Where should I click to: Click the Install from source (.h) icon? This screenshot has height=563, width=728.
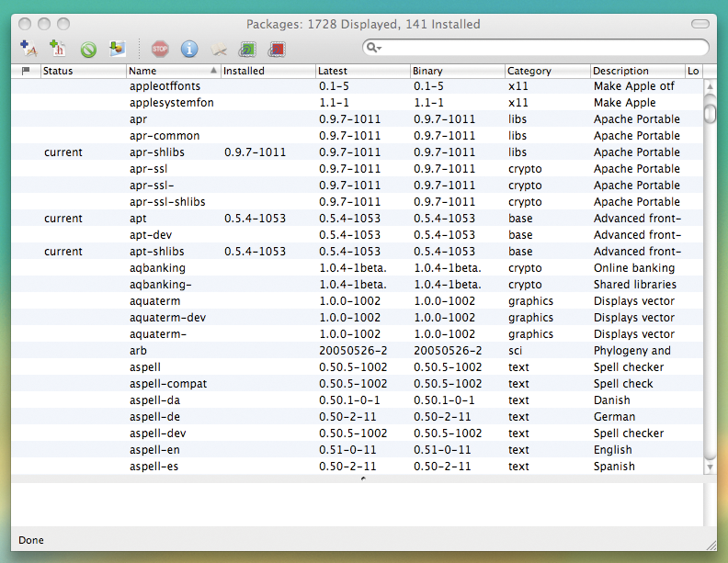coord(58,49)
